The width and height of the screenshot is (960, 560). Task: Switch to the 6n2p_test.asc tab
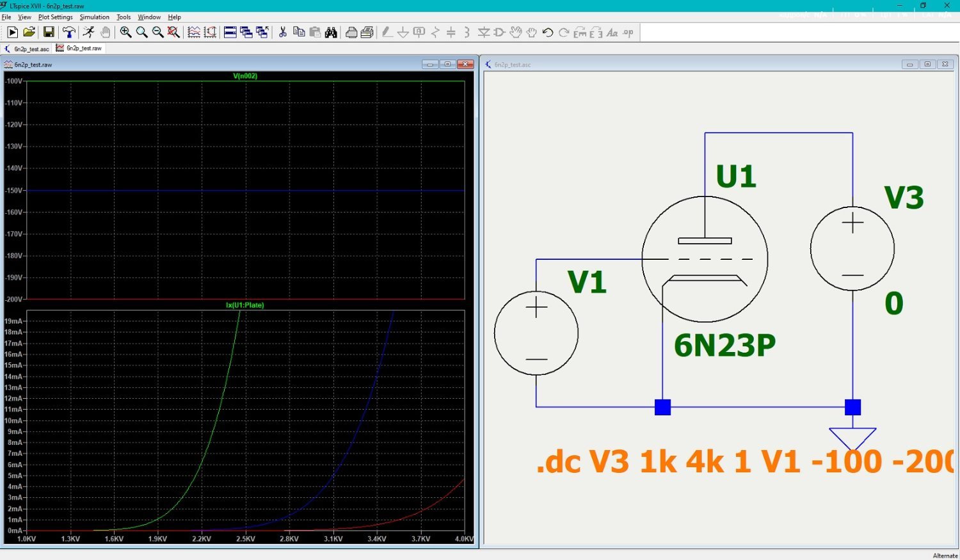(x=28, y=49)
